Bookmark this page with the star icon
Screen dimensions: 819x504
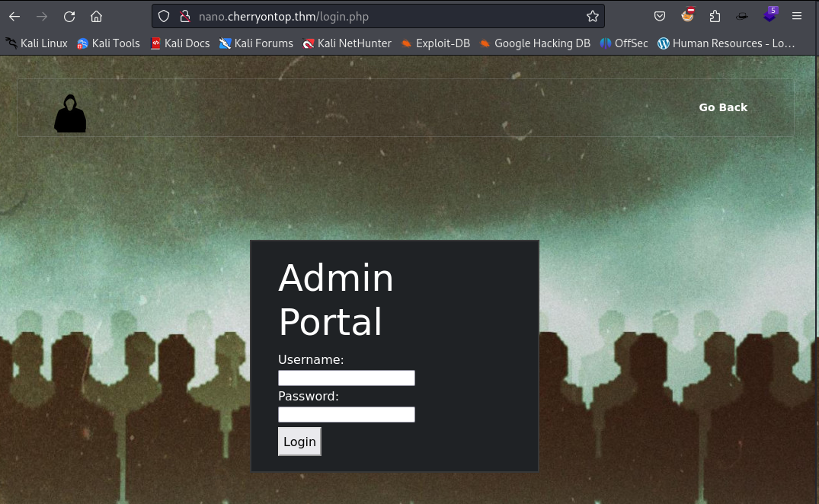(592, 16)
